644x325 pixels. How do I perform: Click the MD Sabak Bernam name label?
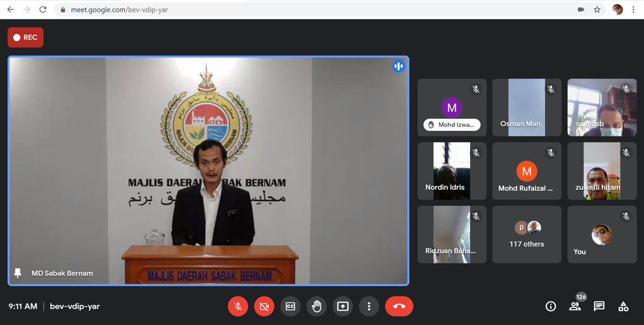click(x=62, y=273)
